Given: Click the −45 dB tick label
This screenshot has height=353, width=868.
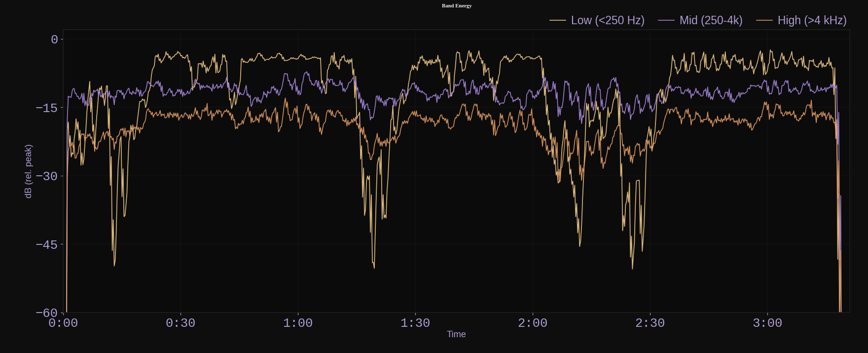Looking at the screenshot, I should coord(47,244).
